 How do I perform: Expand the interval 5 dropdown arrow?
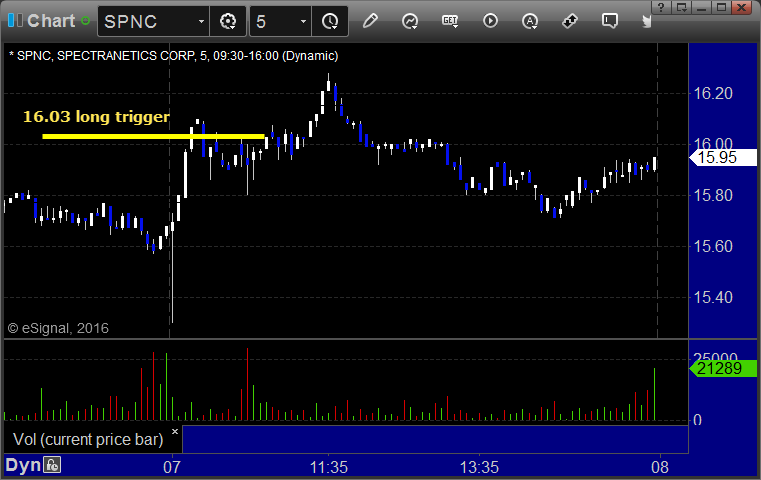pyautogui.click(x=303, y=21)
